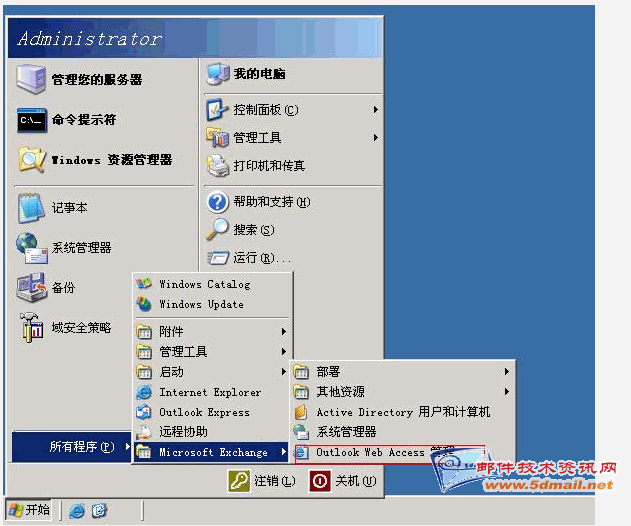Launch Internet Explorer from quick launch bar
Viewport: 631px width, 526px height.
click(77, 510)
